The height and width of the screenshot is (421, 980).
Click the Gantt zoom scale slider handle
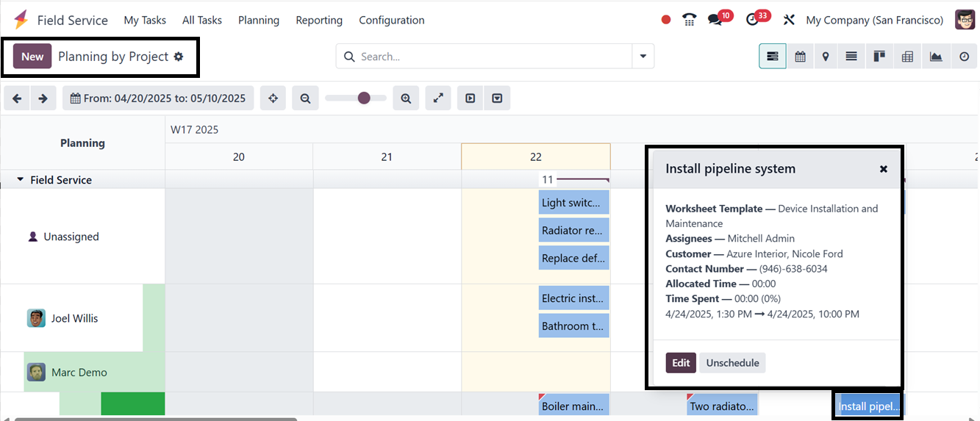click(364, 98)
